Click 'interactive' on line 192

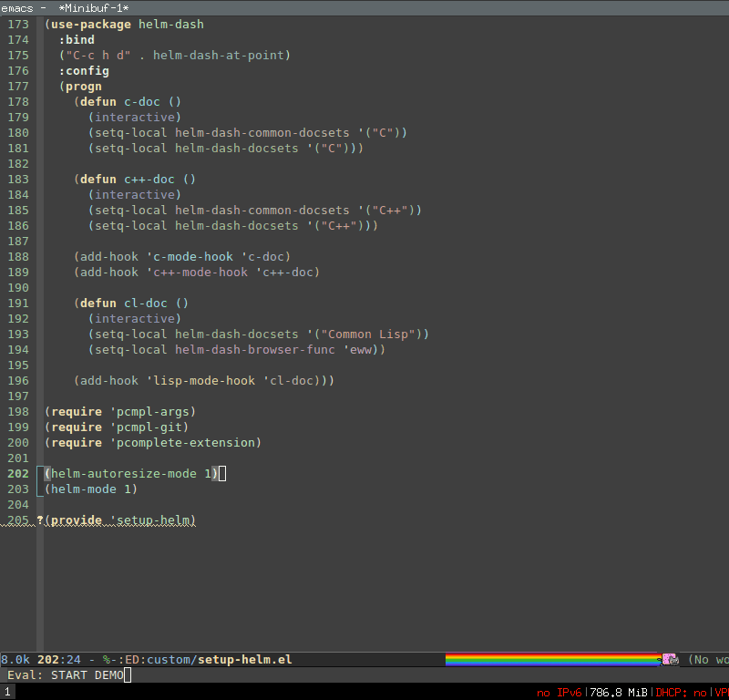tap(135, 319)
